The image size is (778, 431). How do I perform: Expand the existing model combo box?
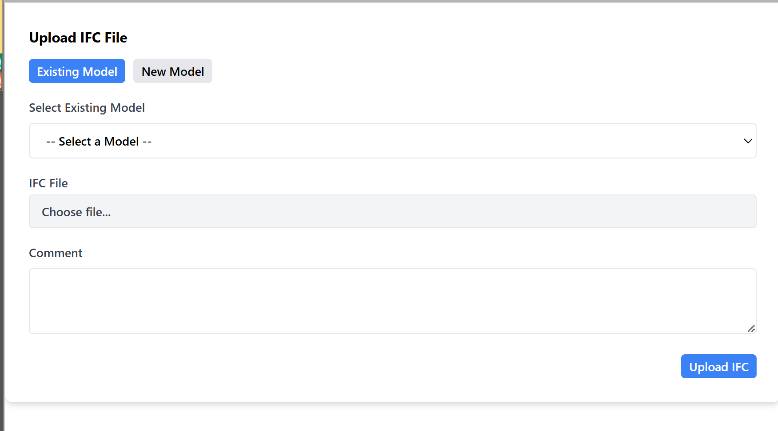click(x=392, y=141)
